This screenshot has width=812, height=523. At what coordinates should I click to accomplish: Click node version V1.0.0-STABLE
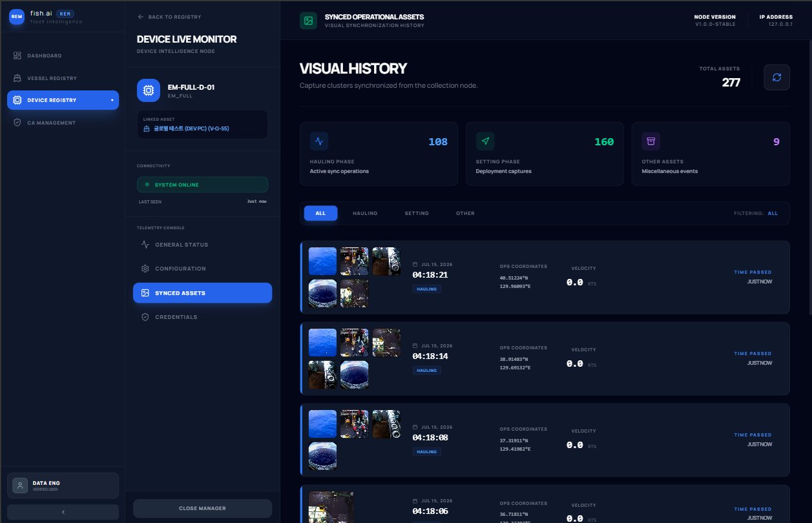coord(716,24)
